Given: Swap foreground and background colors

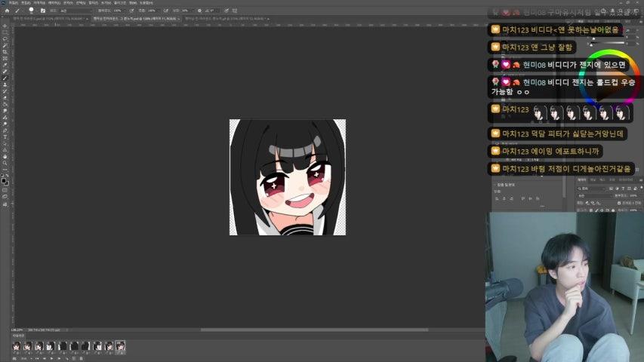Looking at the screenshot, I should [x=7, y=175].
